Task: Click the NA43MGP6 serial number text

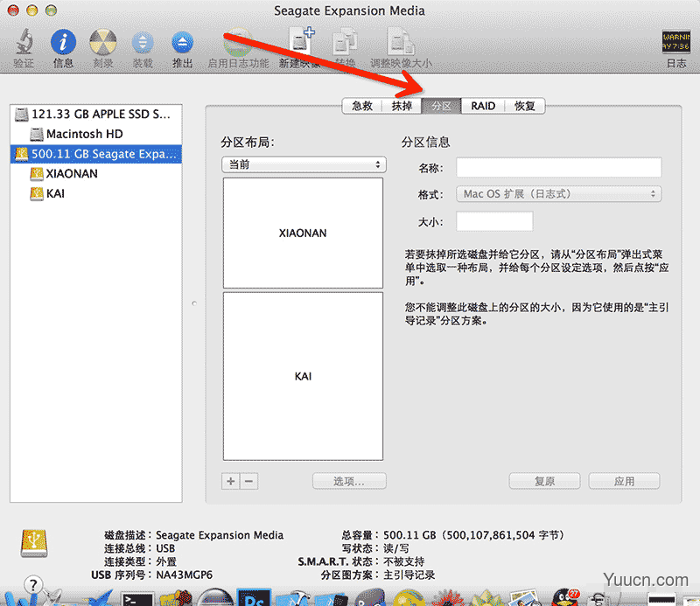Action: tap(184, 575)
